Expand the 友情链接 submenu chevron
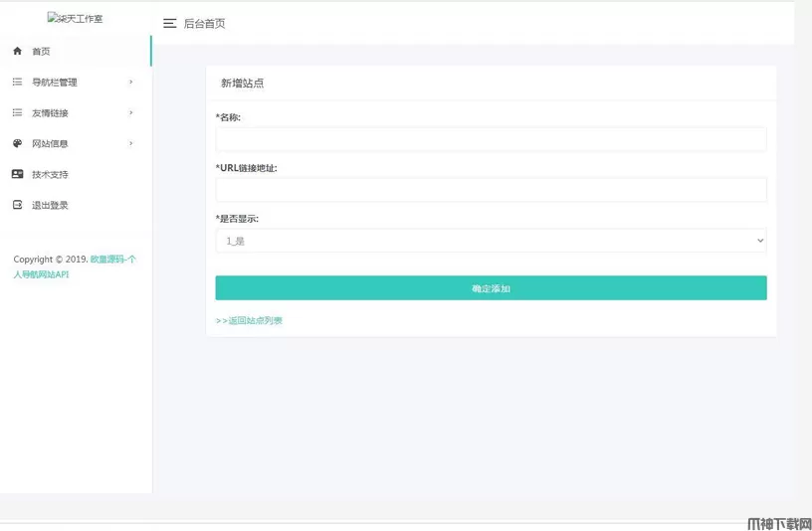Screen dimensions: 812x531 pyautogui.click(x=131, y=112)
